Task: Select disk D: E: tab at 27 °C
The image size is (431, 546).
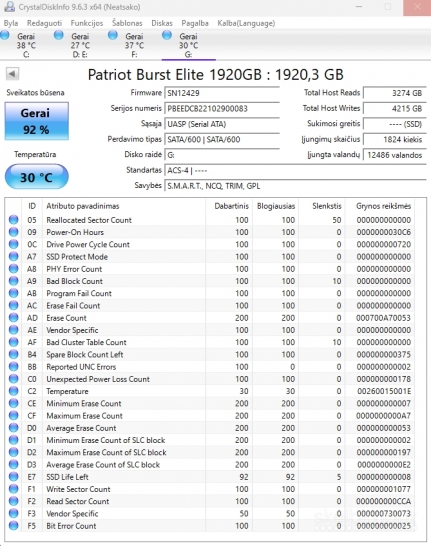Action: pos(80,45)
